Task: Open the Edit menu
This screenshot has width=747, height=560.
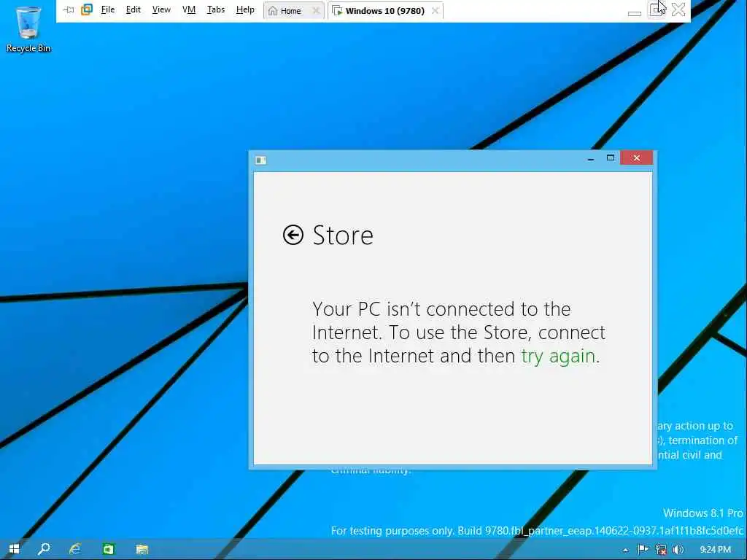Action: [133, 10]
